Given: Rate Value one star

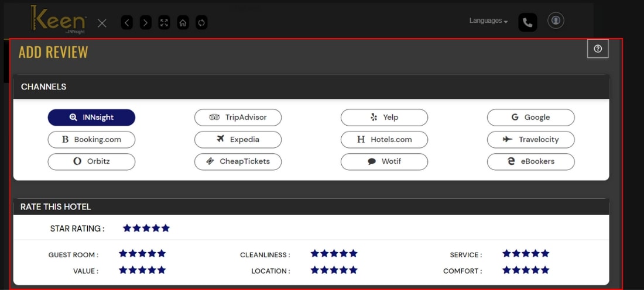Looking at the screenshot, I should (123, 270).
